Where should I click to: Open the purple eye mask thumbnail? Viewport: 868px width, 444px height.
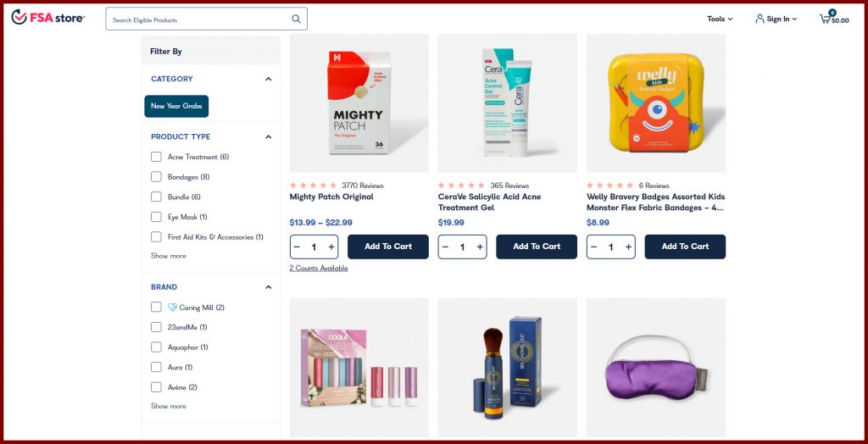[656, 367]
